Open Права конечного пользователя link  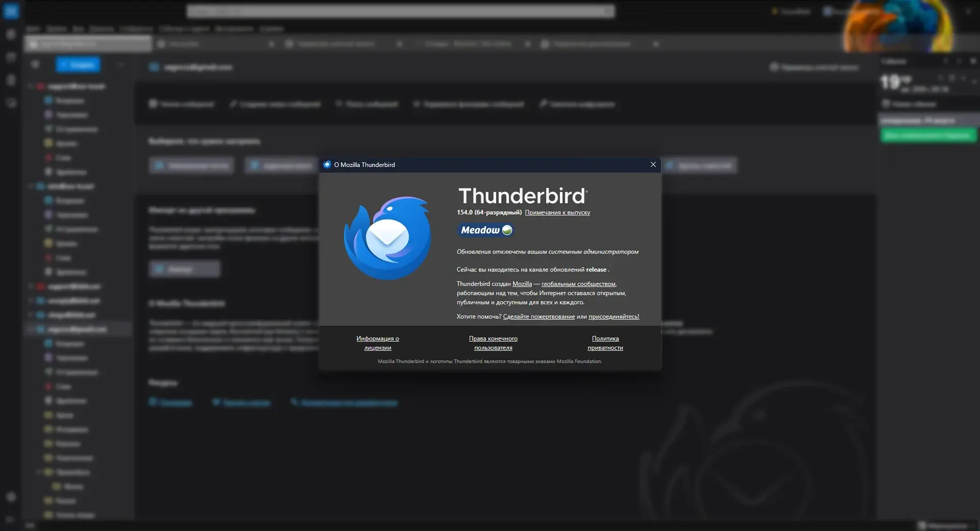[493, 343]
